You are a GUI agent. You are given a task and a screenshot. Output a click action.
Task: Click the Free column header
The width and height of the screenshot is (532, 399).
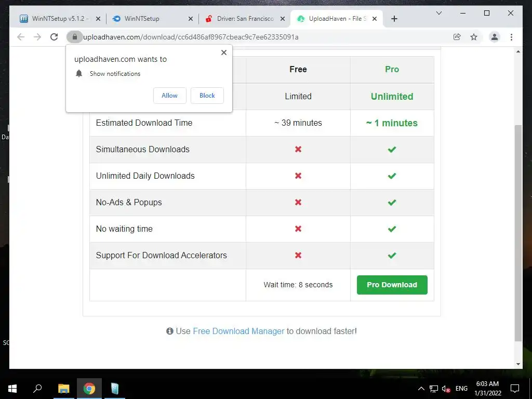298,69
